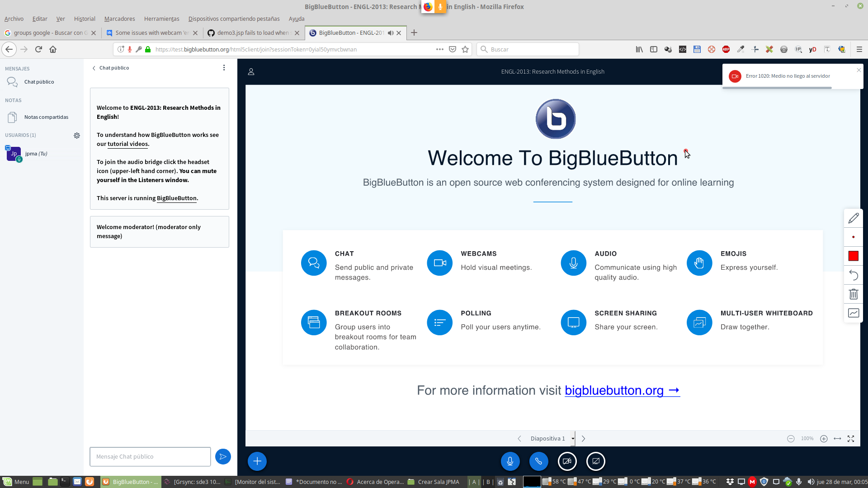Leave audio with the phone button
Viewport: 868px width, 488px height.
(538, 461)
